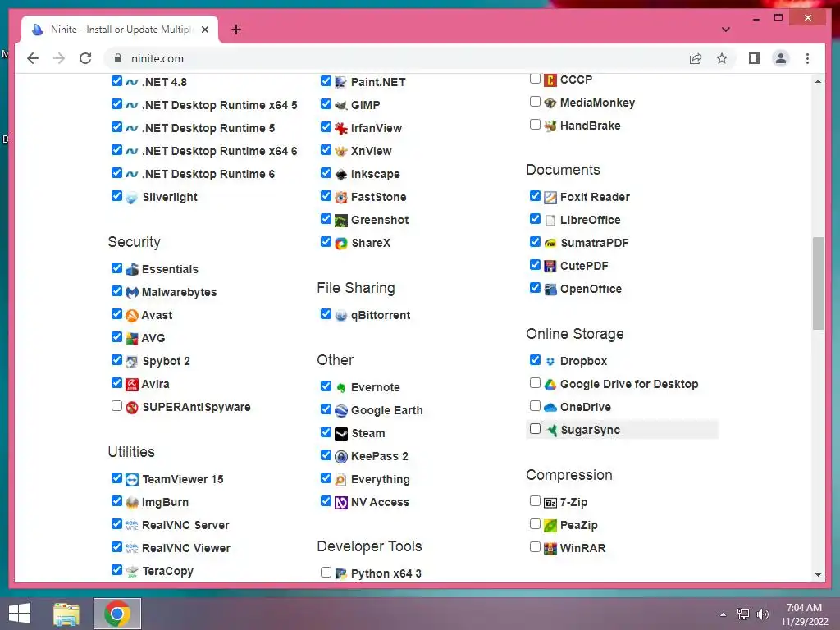Click the qBittorrent icon

tap(340, 316)
